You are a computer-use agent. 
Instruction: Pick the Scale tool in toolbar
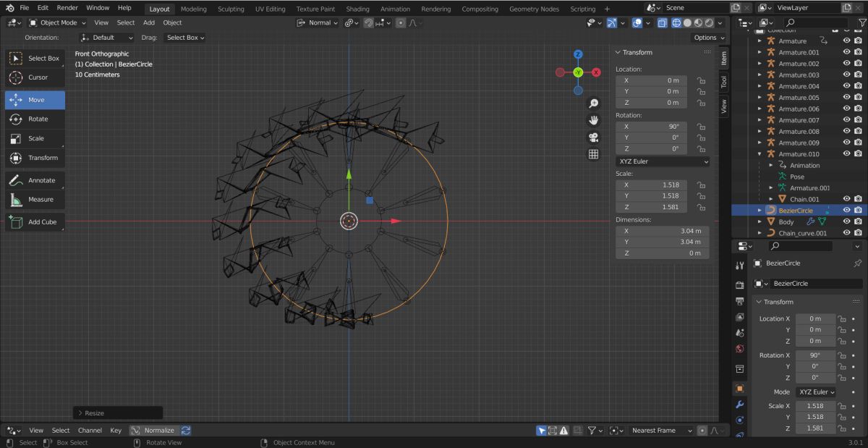click(35, 138)
